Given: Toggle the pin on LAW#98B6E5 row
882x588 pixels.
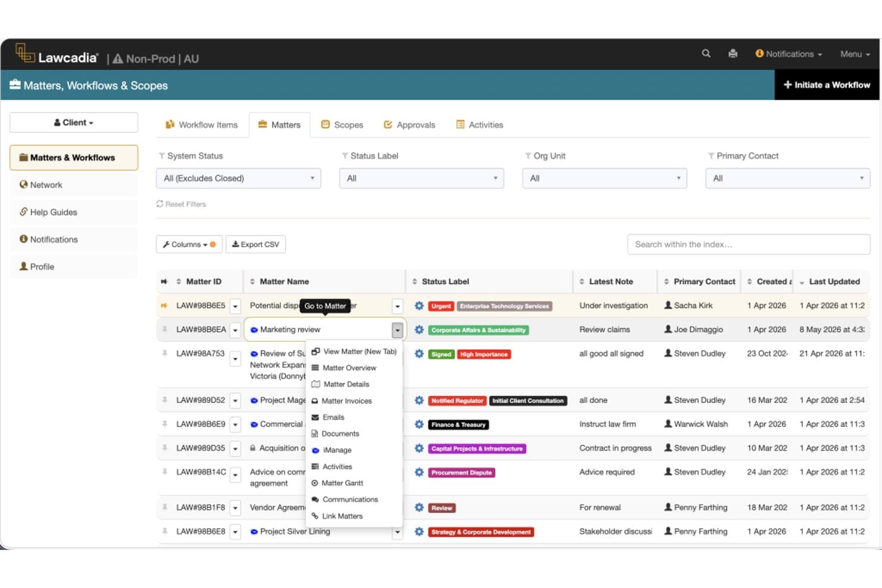Looking at the screenshot, I should 164,306.
